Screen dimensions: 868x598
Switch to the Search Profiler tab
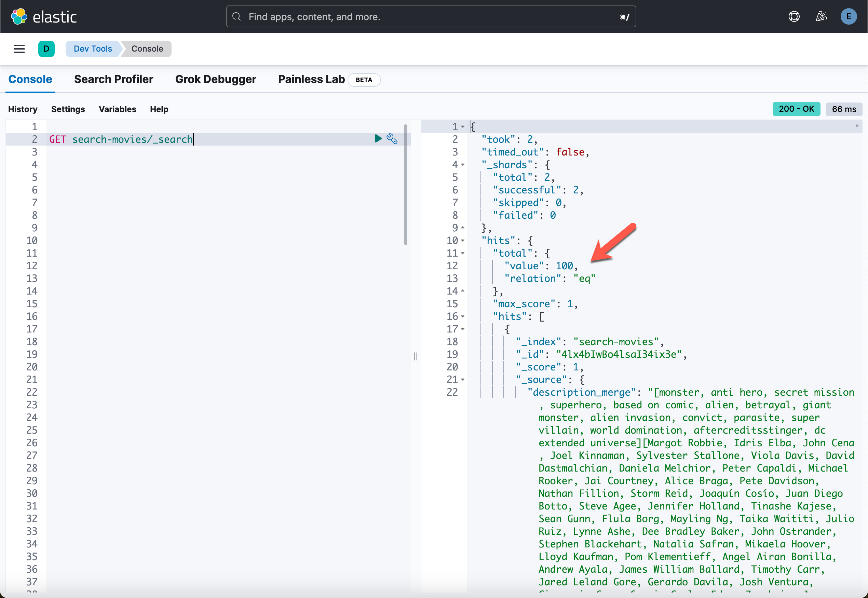(x=113, y=79)
